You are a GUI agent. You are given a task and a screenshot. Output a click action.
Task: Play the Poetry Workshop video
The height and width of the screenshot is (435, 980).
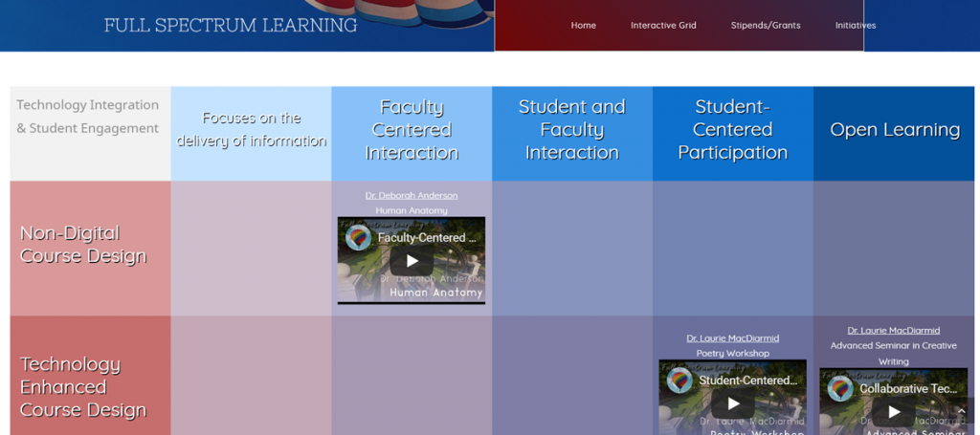(732, 403)
